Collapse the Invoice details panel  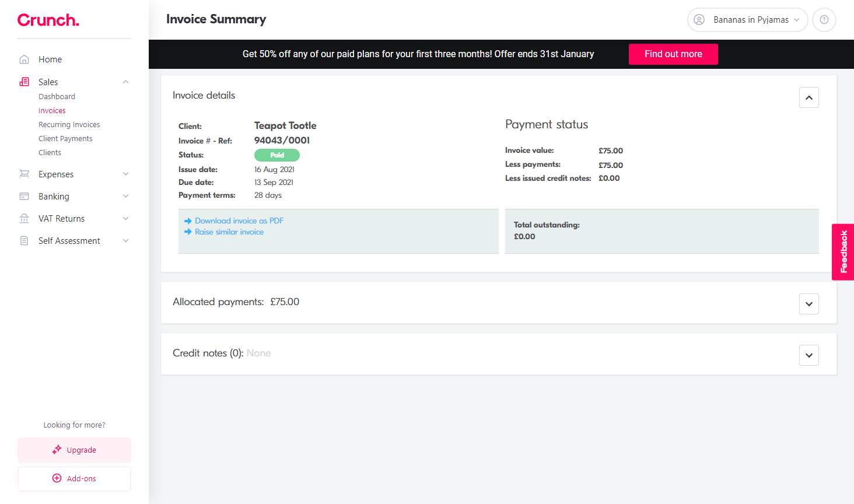coord(808,98)
